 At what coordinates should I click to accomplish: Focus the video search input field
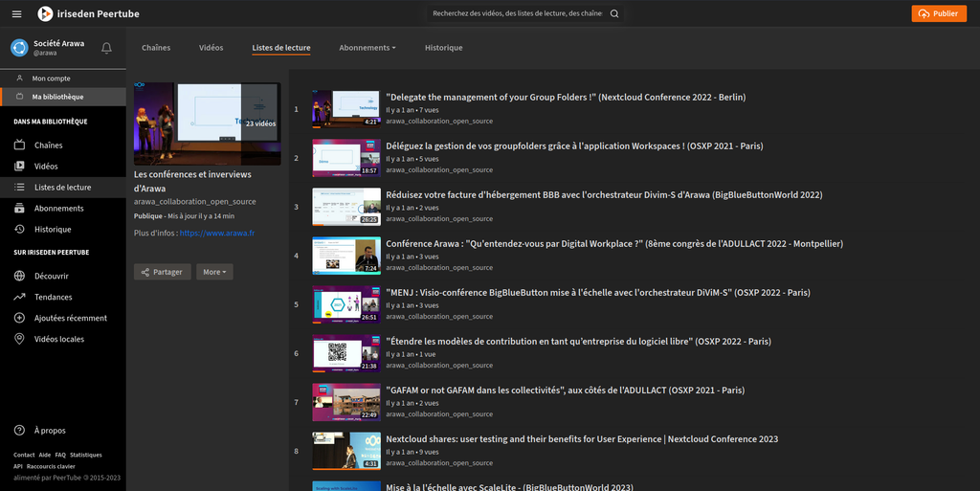[518, 13]
